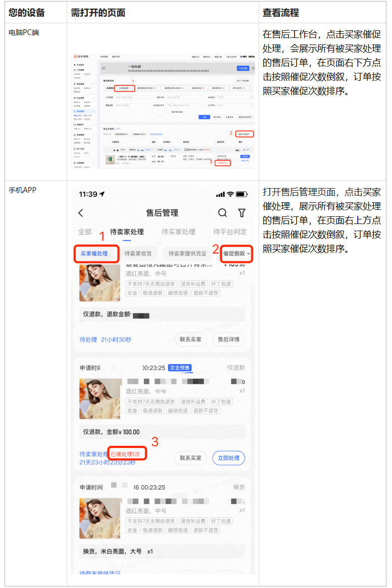392x588 pixels.
Task: Click 破损包退 tag in the 换货 card
Action: click(178, 530)
